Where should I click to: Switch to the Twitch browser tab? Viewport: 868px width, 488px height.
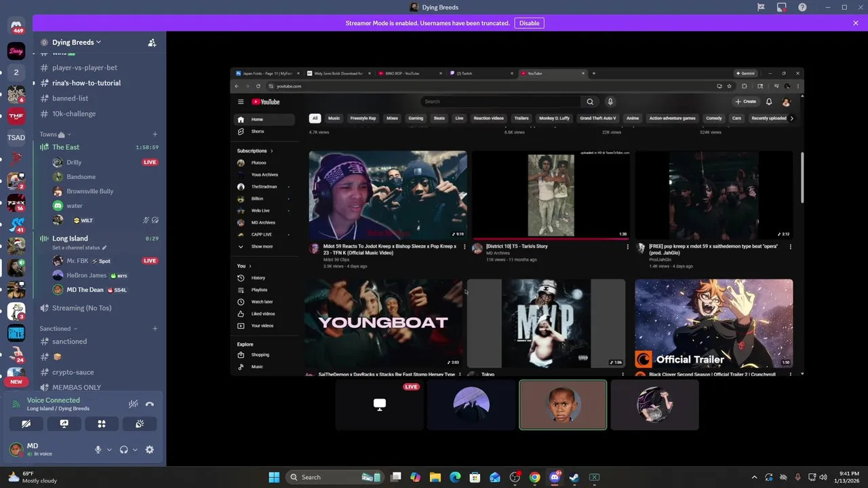click(481, 73)
